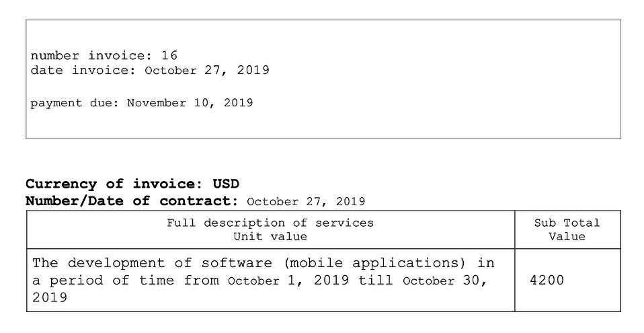The image size is (644, 333).
Task: Click the '(mobile applications)' text
Action: 375,263
